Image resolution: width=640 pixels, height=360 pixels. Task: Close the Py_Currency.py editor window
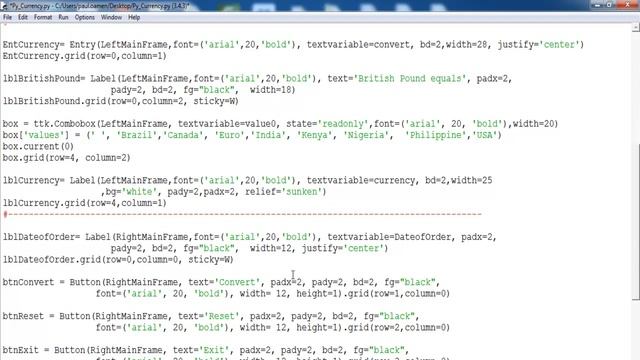tap(627, 4)
